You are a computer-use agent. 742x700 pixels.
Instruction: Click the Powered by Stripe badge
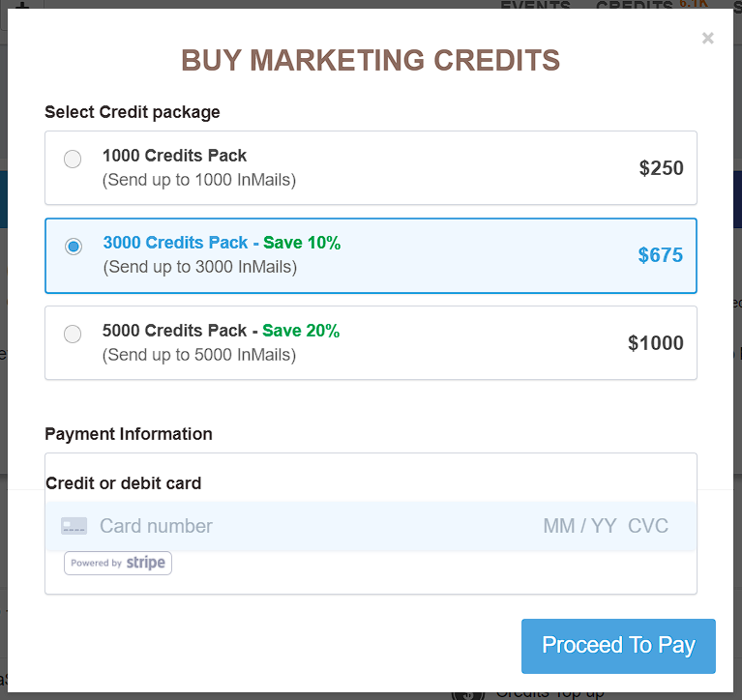coord(118,563)
